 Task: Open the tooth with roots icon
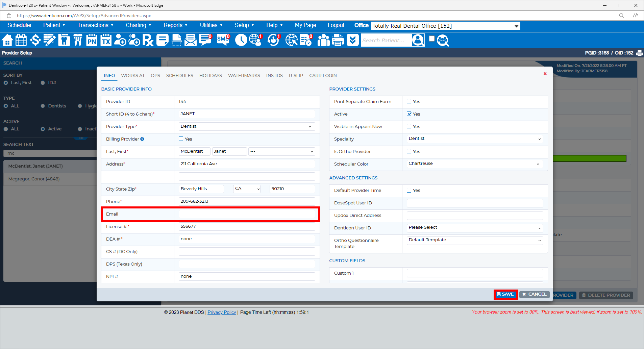coord(78,40)
